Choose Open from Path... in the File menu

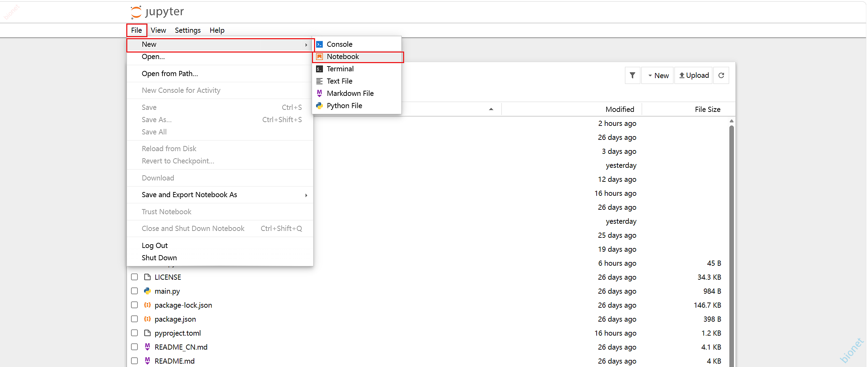click(x=220, y=74)
